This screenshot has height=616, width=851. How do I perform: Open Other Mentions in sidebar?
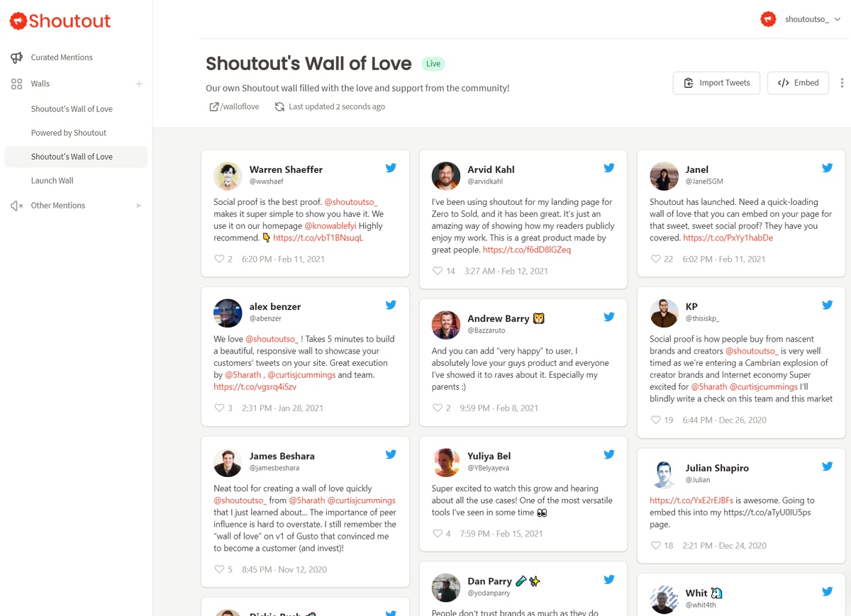[58, 206]
